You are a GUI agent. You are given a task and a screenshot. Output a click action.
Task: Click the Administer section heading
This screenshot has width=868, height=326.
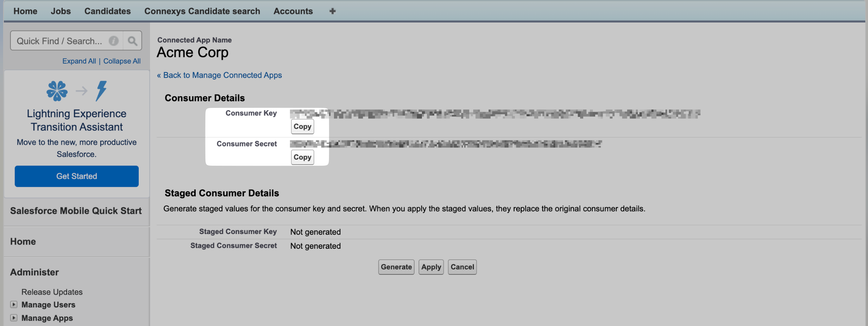click(34, 272)
